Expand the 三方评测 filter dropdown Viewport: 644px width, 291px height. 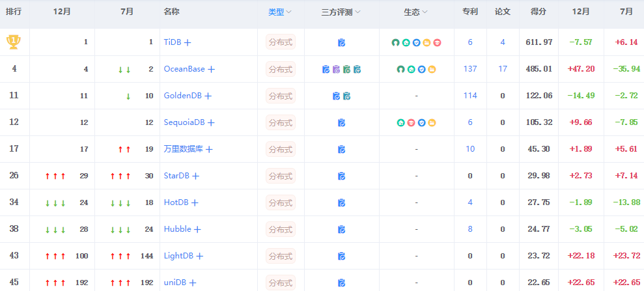341,12
